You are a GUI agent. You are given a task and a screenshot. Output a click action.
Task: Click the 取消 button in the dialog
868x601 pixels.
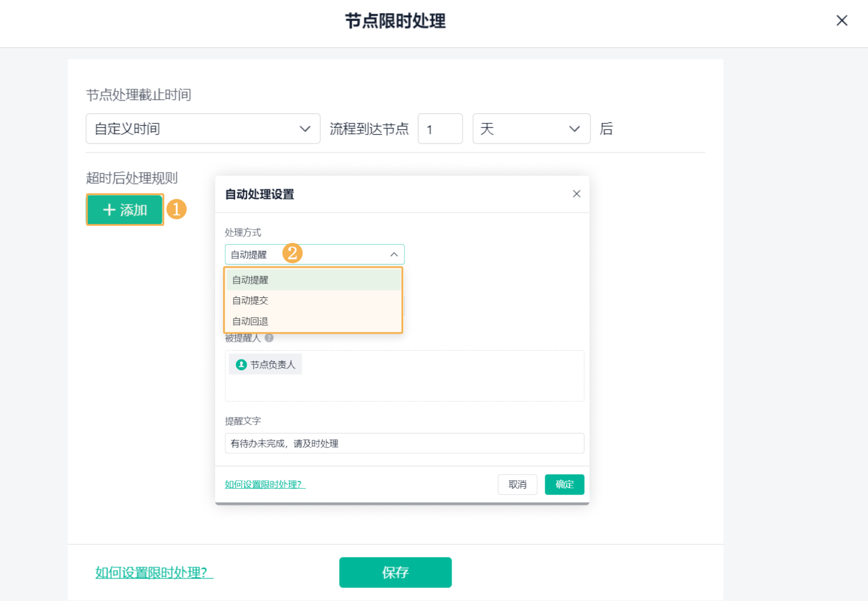tap(517, 484)
